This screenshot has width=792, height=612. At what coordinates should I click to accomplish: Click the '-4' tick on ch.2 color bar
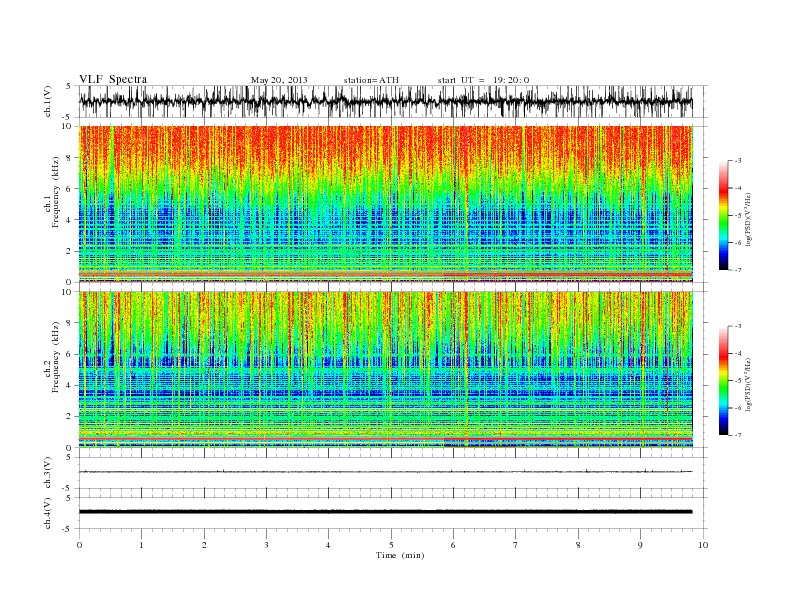[x=738, y=353]
